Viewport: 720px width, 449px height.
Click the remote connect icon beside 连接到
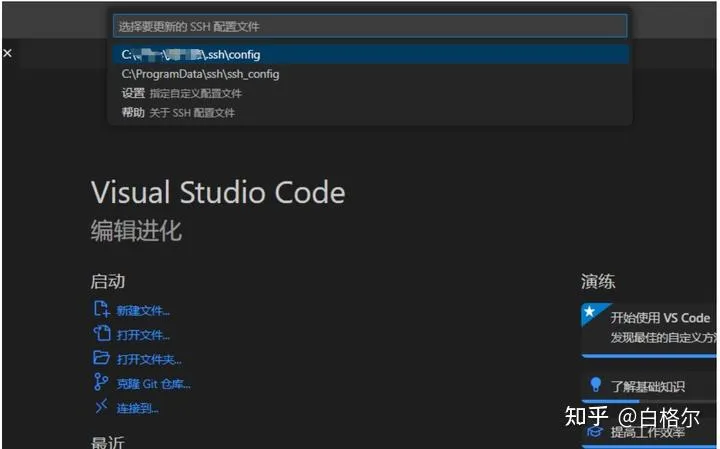point(101,406)
